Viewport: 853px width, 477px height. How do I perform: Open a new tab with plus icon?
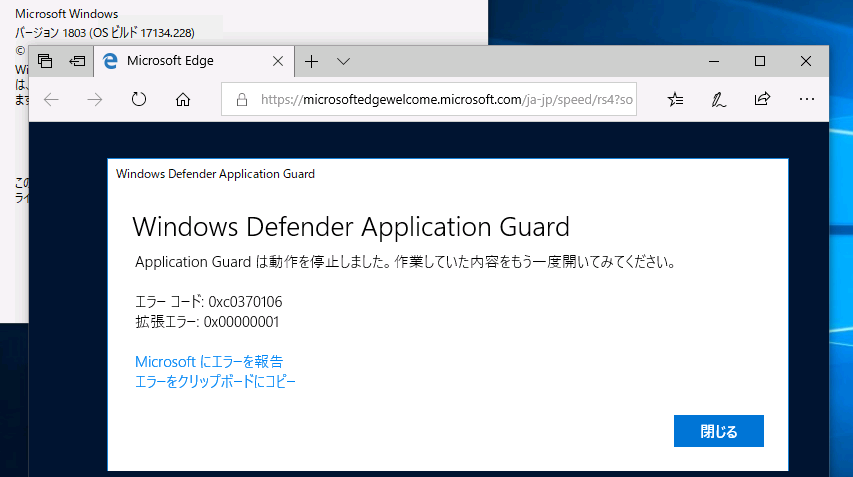click(311, 61)
